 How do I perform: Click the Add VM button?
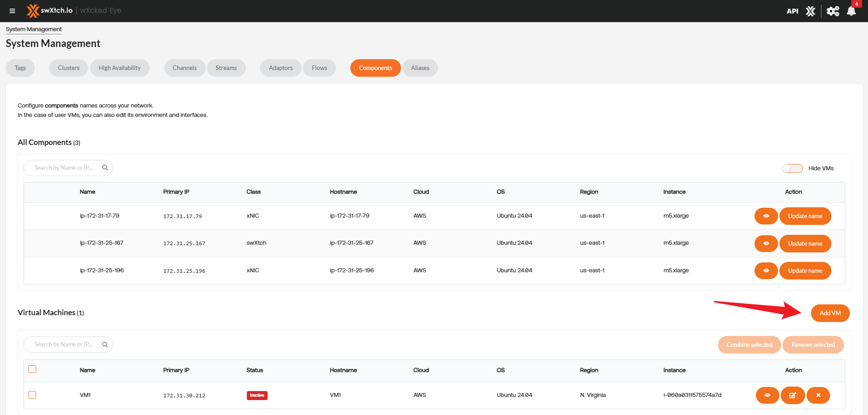tap(830, 313)
